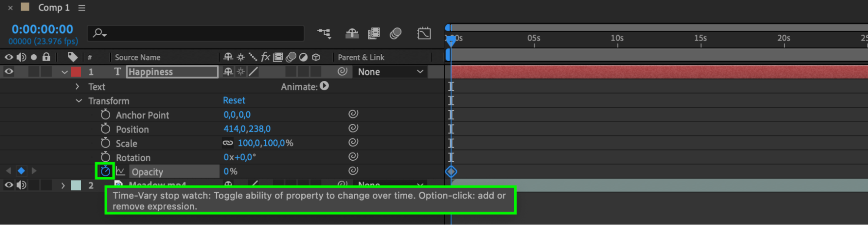Enable motion blur for the composition

click(x=396, y=33)
